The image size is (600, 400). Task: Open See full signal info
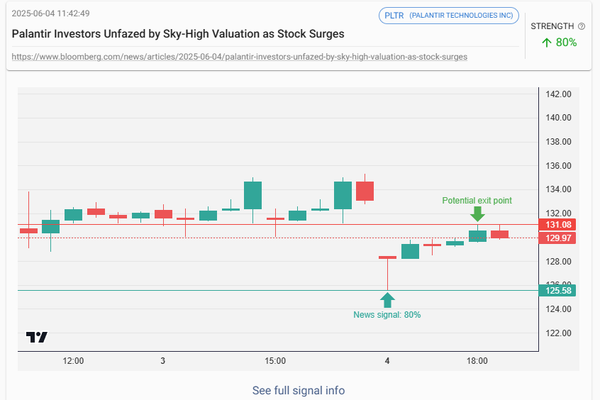(299, 389)
